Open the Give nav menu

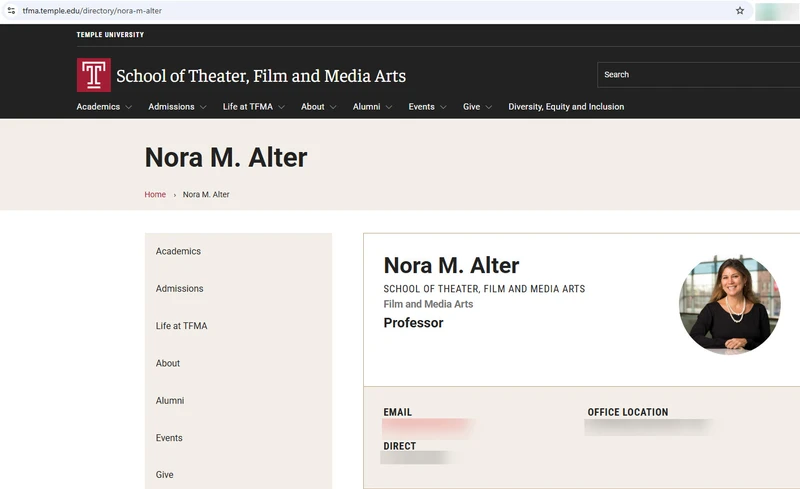point(471,107)
